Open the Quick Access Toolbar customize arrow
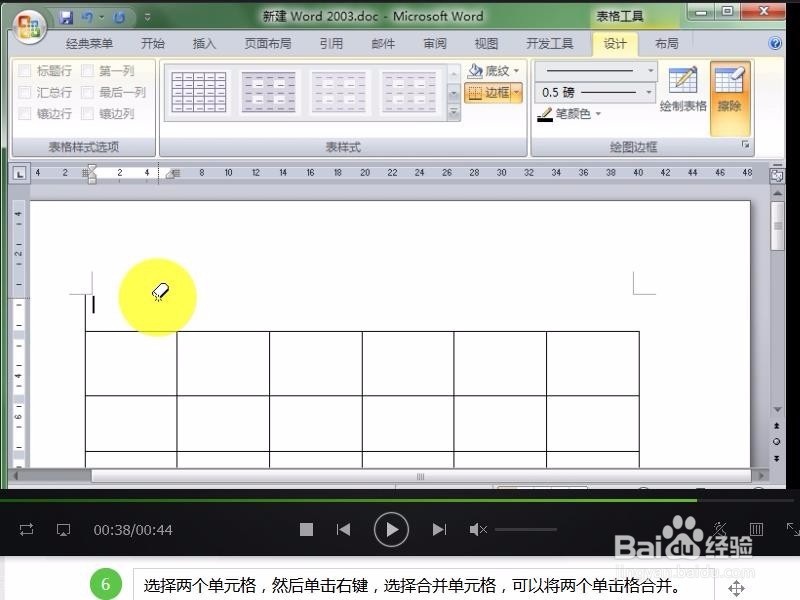 tap(147, 17)
